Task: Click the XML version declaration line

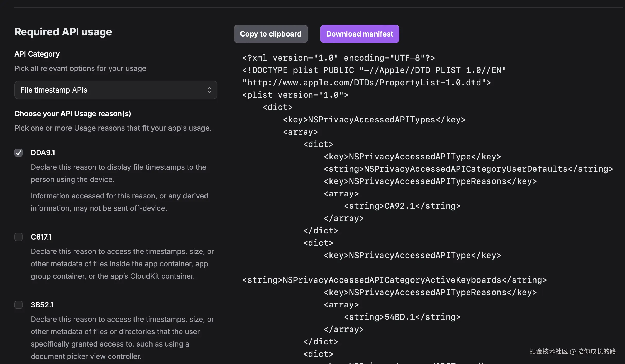Action: 338,58
